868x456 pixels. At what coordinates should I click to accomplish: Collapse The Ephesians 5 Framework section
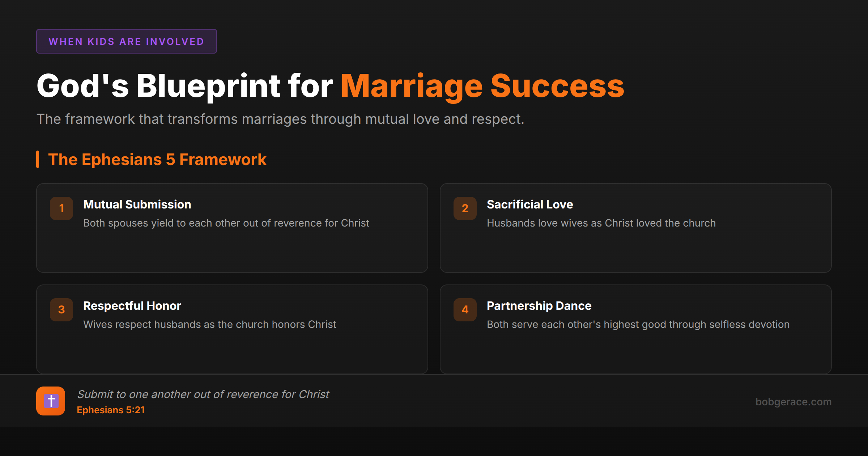[x=157, y=159]
